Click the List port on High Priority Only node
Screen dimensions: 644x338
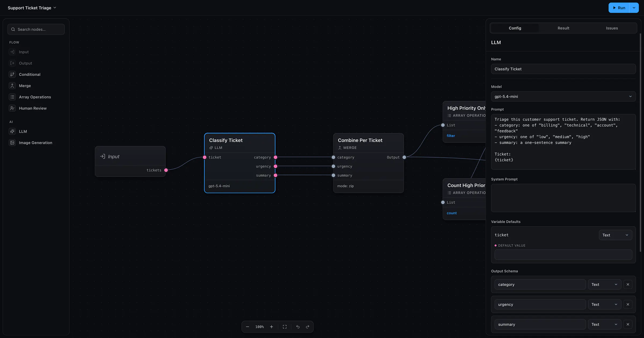(443, 125)
